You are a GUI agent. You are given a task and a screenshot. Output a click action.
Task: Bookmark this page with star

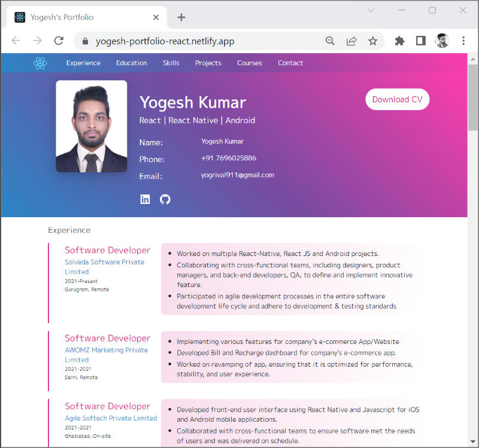(372, 41)
